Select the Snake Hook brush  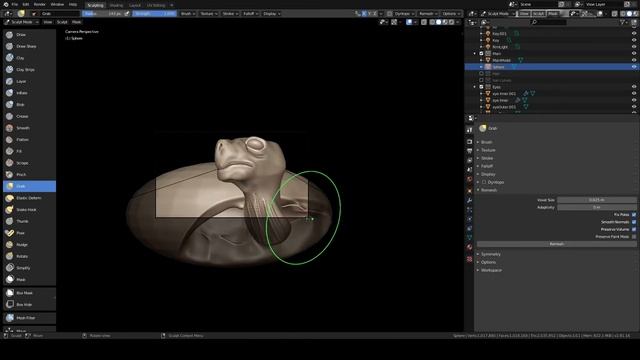pos(29,209)
